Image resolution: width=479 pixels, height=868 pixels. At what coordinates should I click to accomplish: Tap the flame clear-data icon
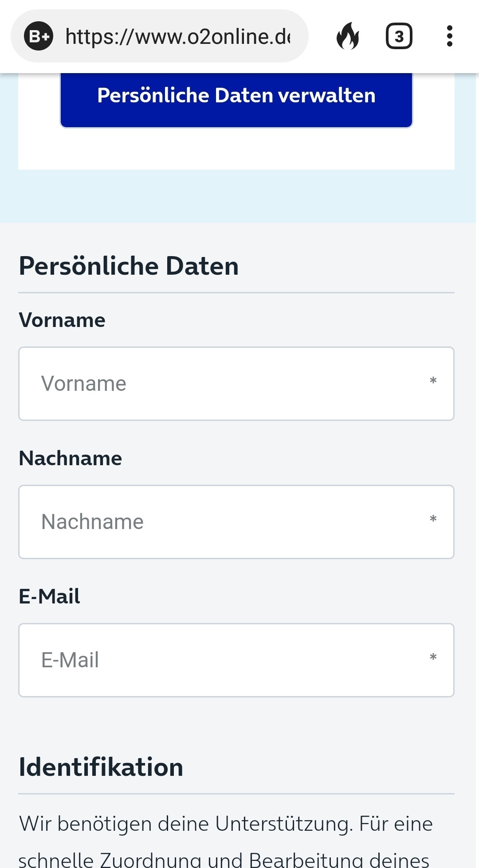click(x=348, y=36)
